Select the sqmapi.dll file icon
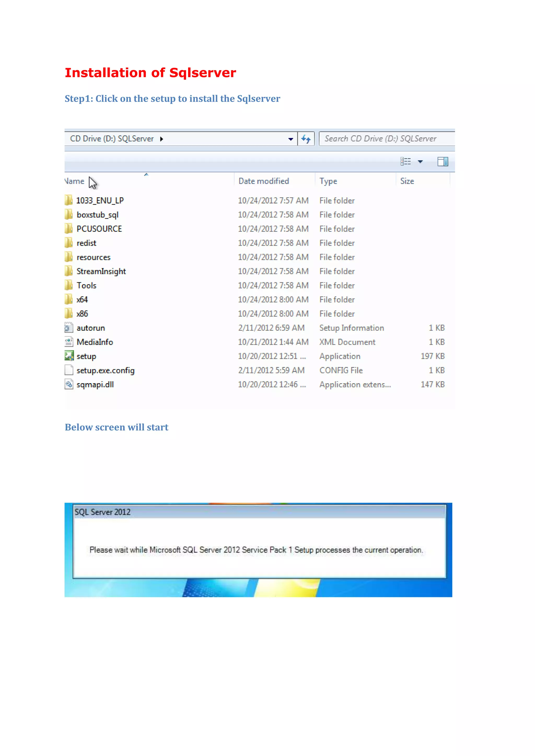 [69, 384]
